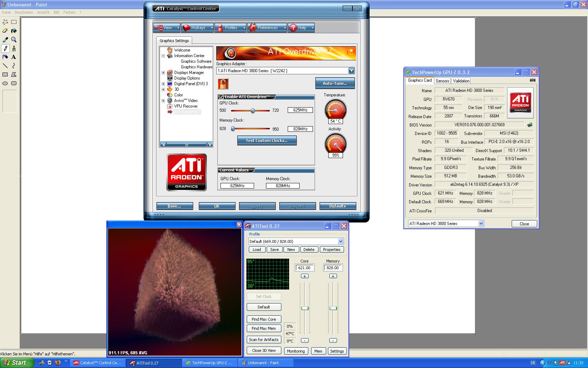Click the padlock icon in ATI Overdrive
The width and height of the screenshot is (588, 368).
click(x=223, y=84)
